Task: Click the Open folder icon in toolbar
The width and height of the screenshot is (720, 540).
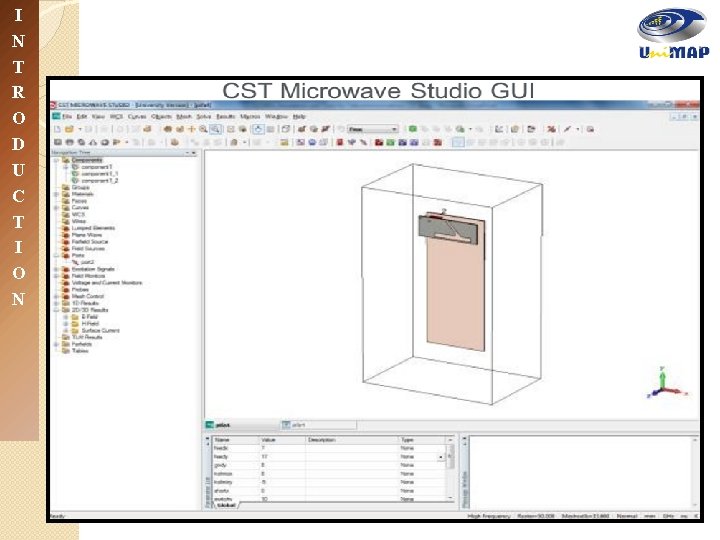Action: (69, 129)
